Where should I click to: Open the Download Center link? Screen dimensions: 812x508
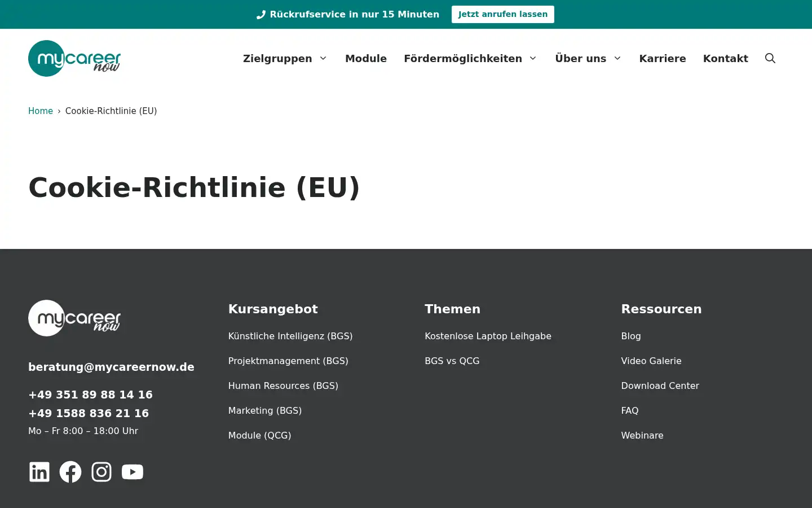[660, 386]
